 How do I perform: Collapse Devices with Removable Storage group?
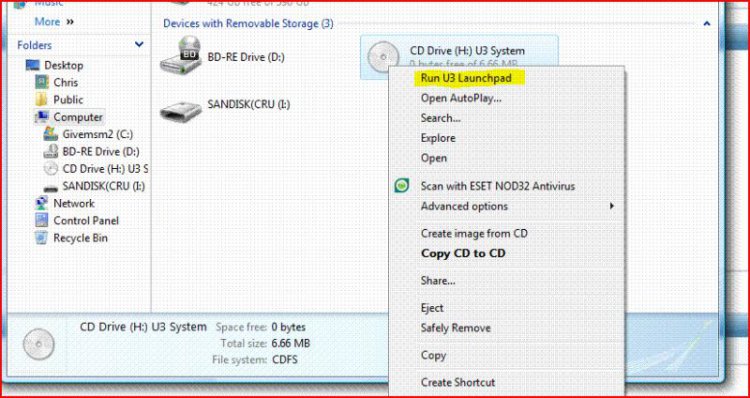coord(706,23)
